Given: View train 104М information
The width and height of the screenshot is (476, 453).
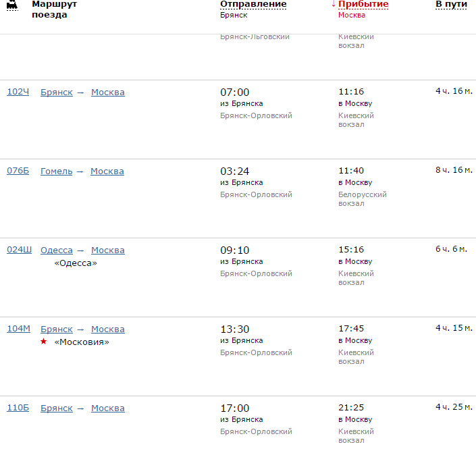Looking at the screenshot, I should click(x=18, y=329).
